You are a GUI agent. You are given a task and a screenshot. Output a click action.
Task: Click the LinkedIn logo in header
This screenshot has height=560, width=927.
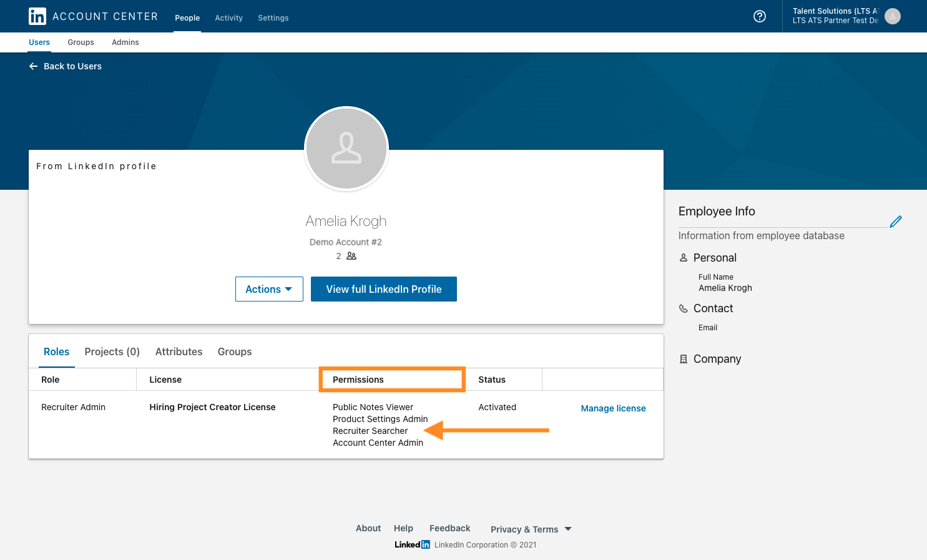point(37,16)
